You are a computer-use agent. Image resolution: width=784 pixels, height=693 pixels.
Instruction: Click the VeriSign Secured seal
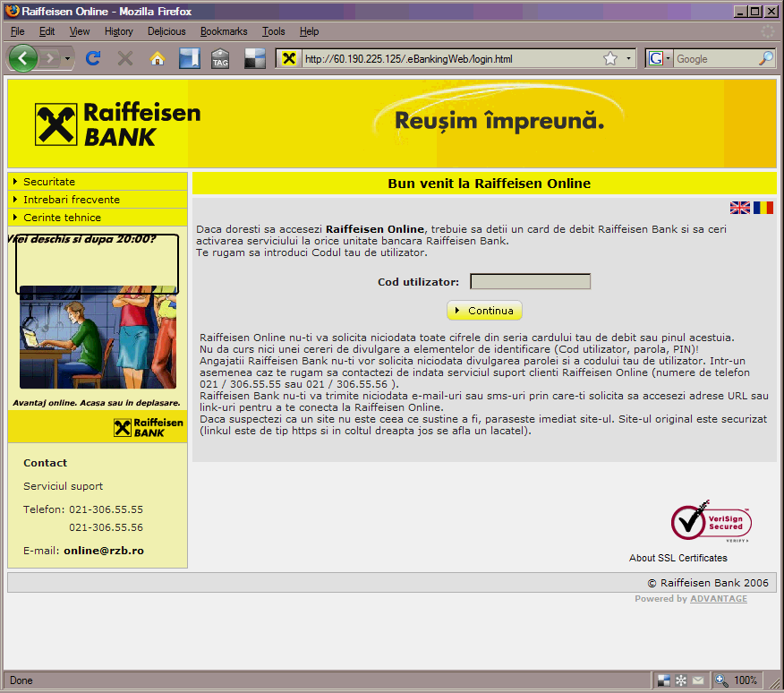click(x=711, y=521)
